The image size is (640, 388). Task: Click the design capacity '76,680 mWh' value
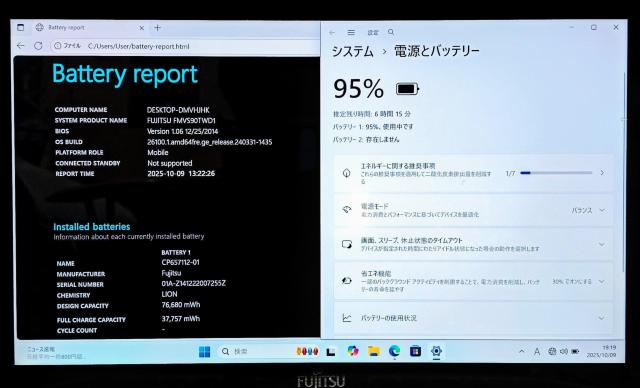tap(181, 305)
